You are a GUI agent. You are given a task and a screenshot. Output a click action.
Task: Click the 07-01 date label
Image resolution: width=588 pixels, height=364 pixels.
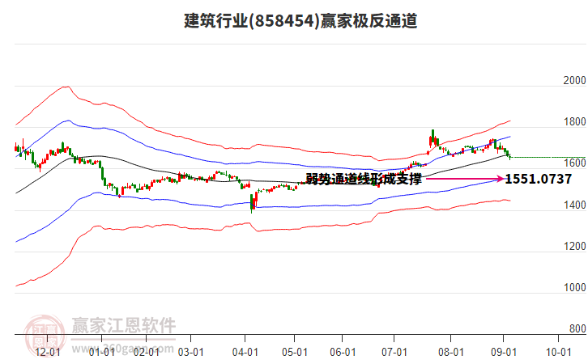tap(394, 352)
